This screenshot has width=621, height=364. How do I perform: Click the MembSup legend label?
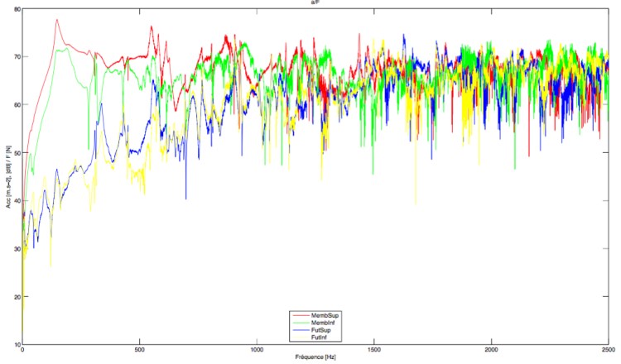(x=324, y=316)
